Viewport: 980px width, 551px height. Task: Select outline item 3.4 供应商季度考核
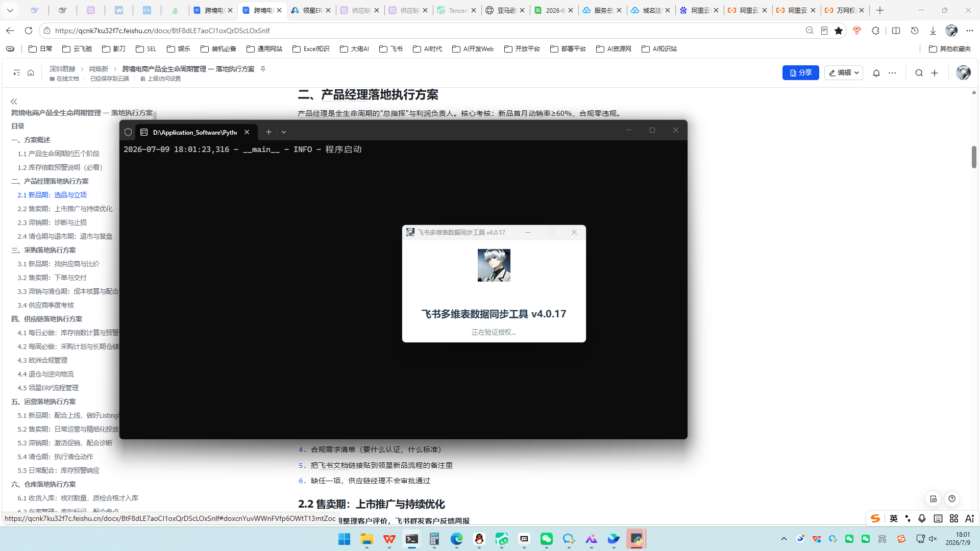click(x=46, y=305)
